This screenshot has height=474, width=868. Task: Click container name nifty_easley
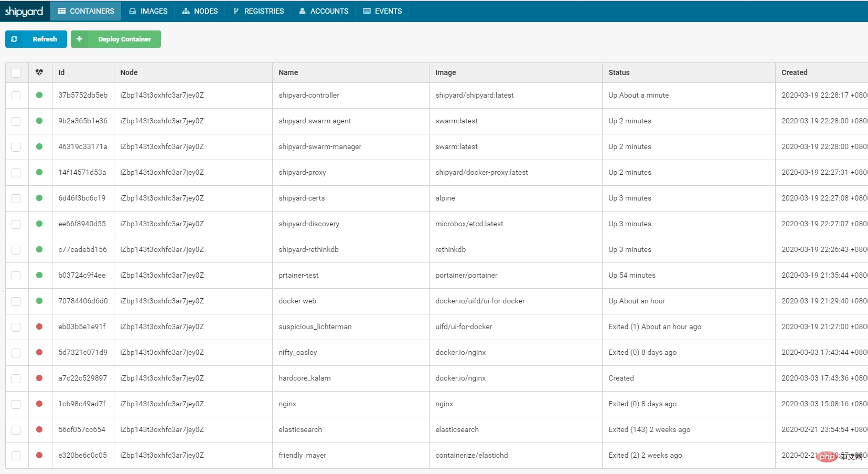coord(298,352)
